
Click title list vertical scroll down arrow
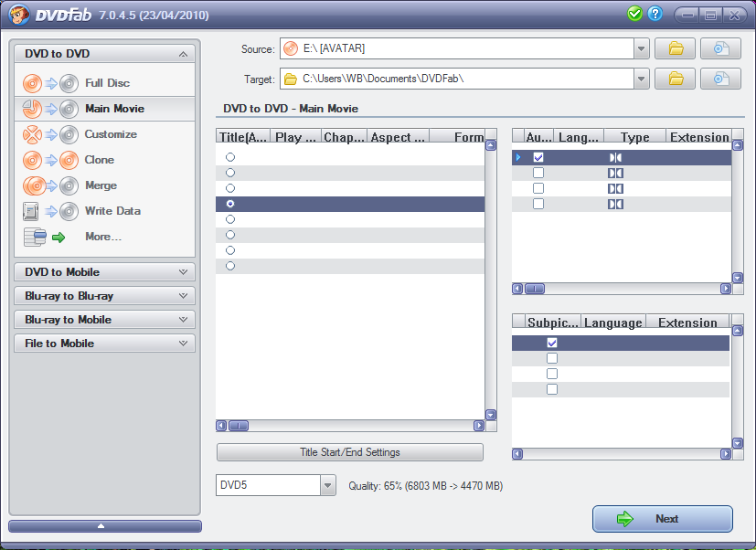tap(491, 415)
